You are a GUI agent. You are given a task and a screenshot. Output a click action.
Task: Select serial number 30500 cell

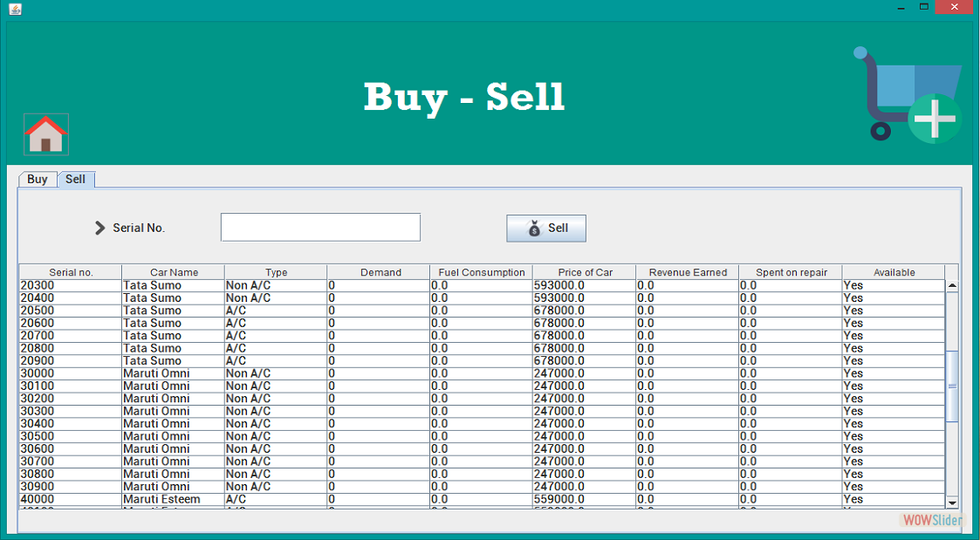pyautogui.click(x=71, y=436)
